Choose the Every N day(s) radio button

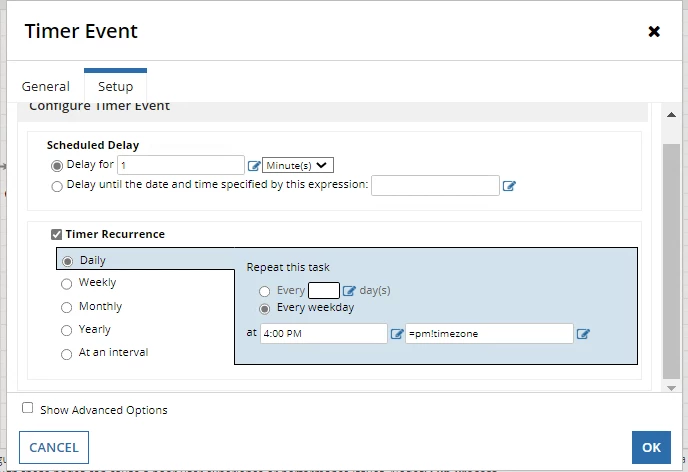point(264,291)
